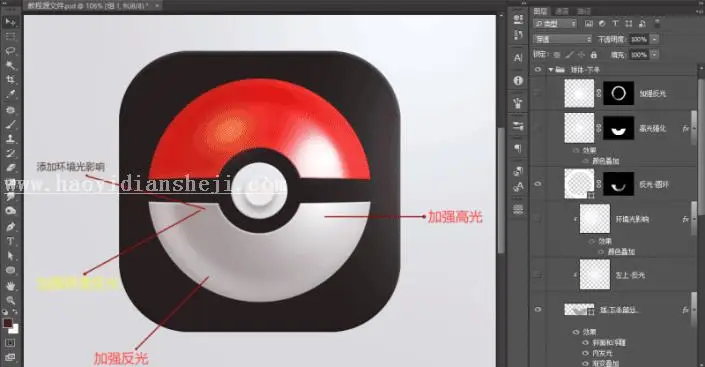Select the Magic Wand tool
Screen dimensions: 705x367
[x=10, y=65]
